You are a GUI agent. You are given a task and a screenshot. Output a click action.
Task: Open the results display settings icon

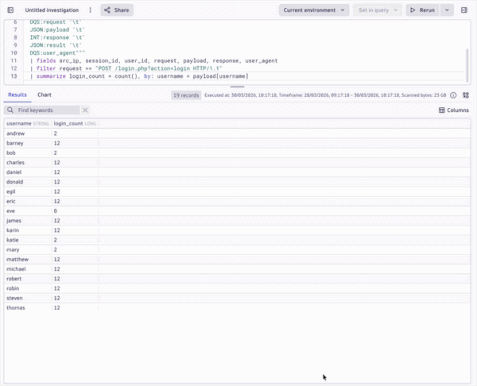(466, 95)
